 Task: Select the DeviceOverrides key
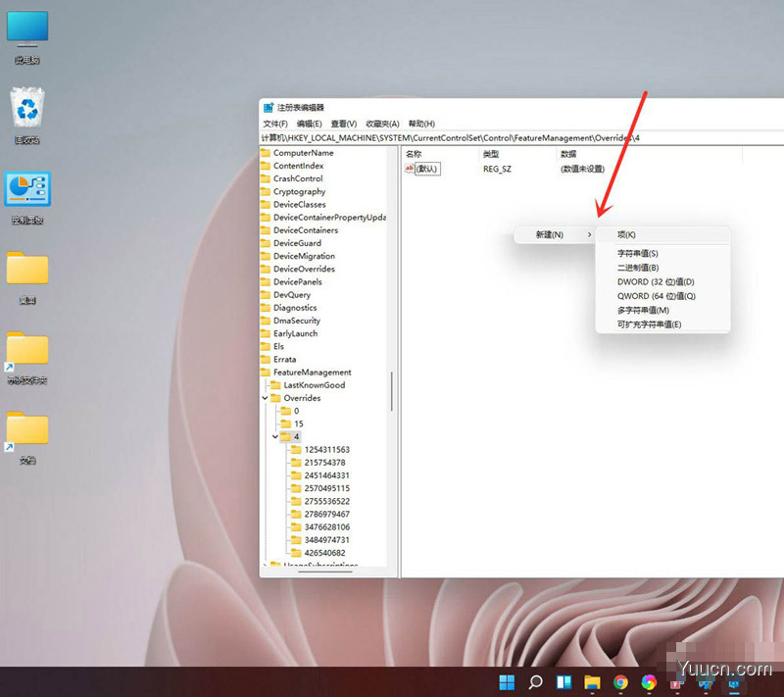tap(304, 269)
